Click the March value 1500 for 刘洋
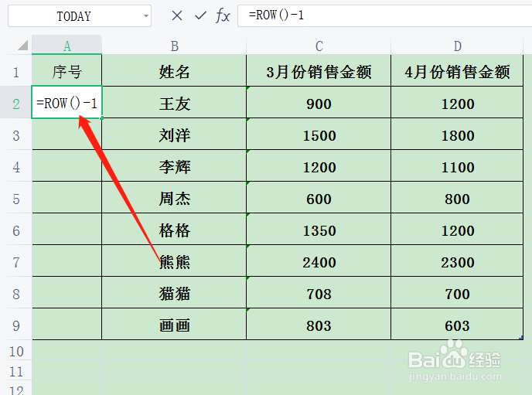The height and width of the screenshot is (395, 532). click(319, 135)
